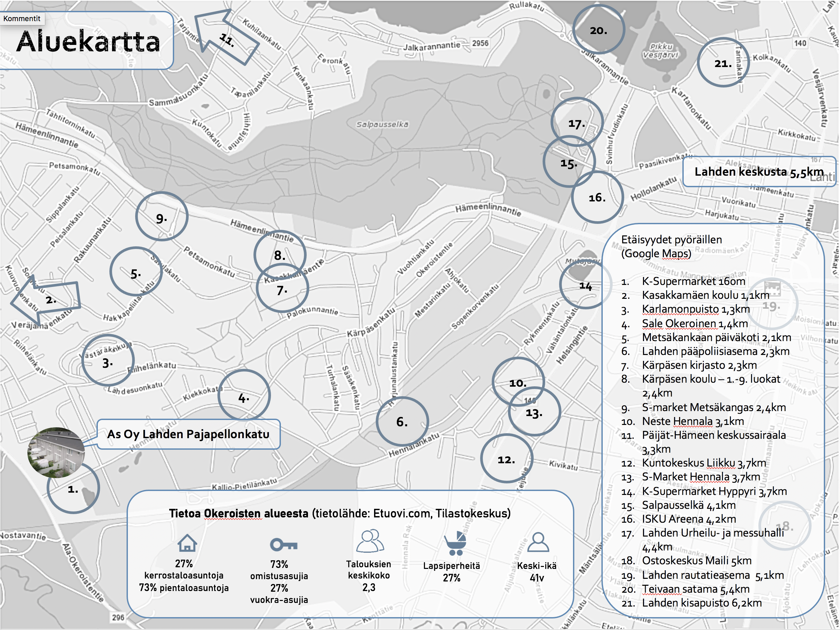The image size is (840, 630).
Task: Click the single person icon above Keski-ikä
Action: pos(538,542)
